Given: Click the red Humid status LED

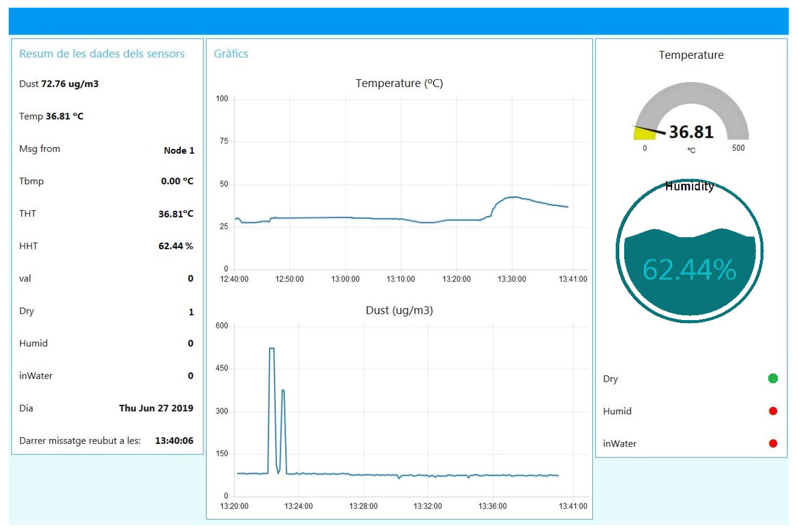Looking at the screenshot, I should coord(773,411).
